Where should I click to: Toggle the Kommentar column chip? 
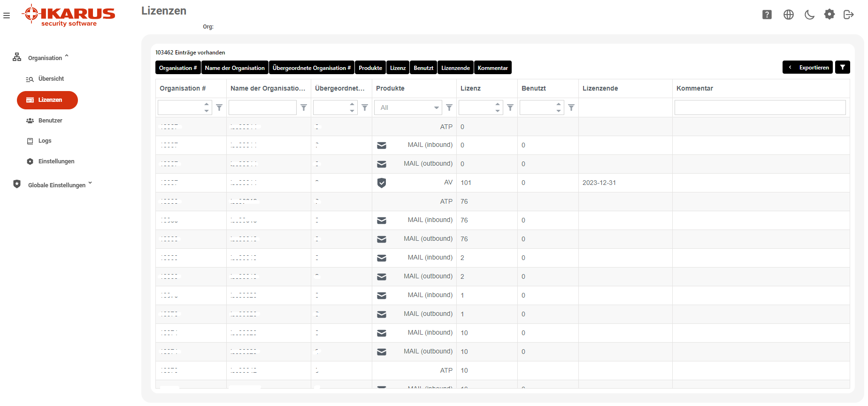coord(493,68)
